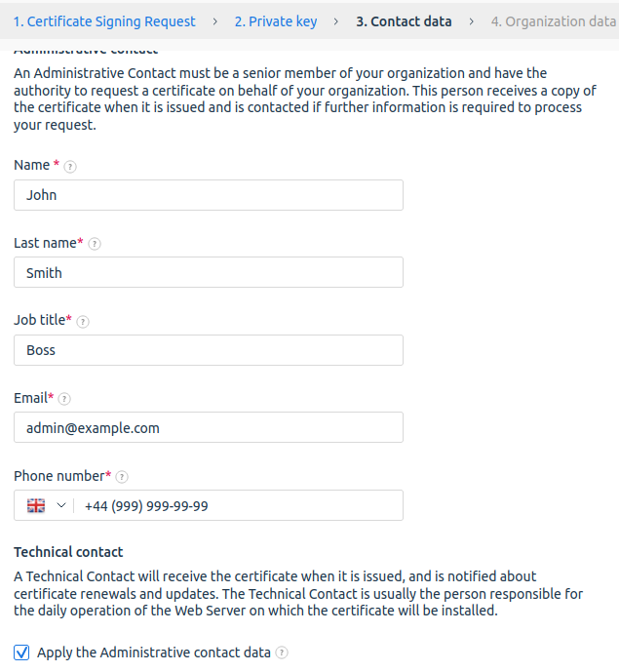Click the 'Apply the Administrative contact data' label text
The height and width of the screenshot is (672, 619).
[x=153, y=652]
